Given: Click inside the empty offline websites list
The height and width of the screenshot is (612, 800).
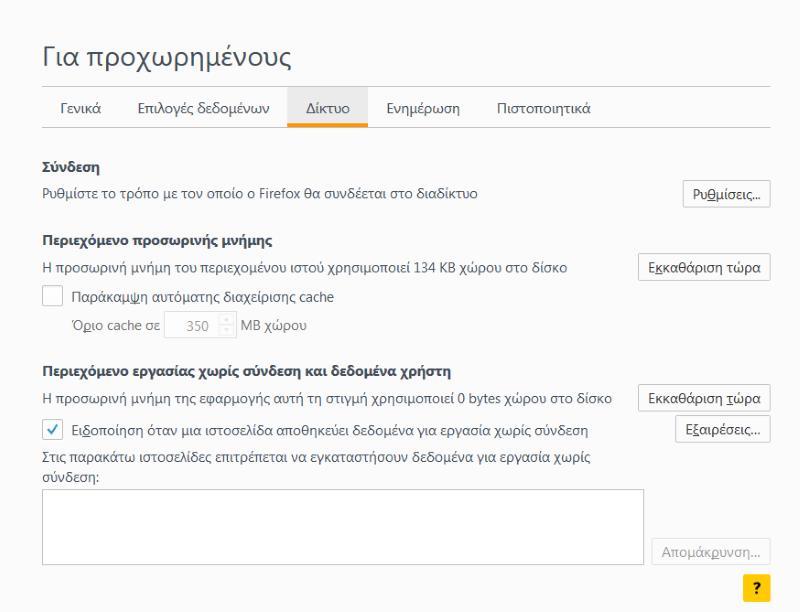Looking at the screenshot, I should (342, 526).
